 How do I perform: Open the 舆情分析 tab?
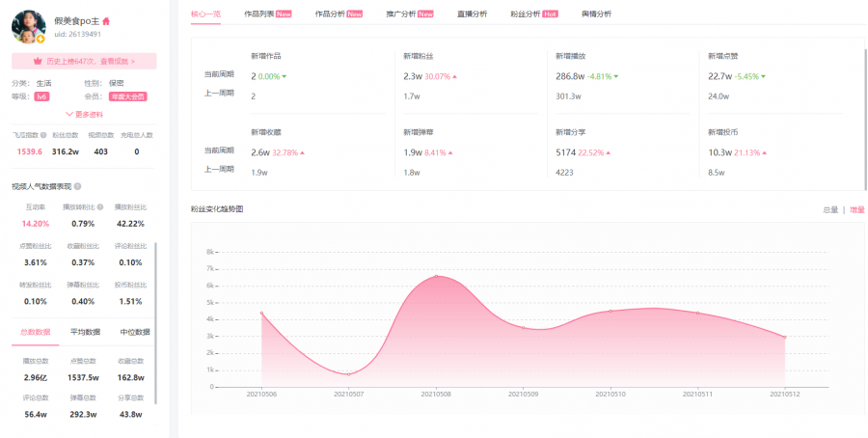pyautogui.click(x=597, y=14)
